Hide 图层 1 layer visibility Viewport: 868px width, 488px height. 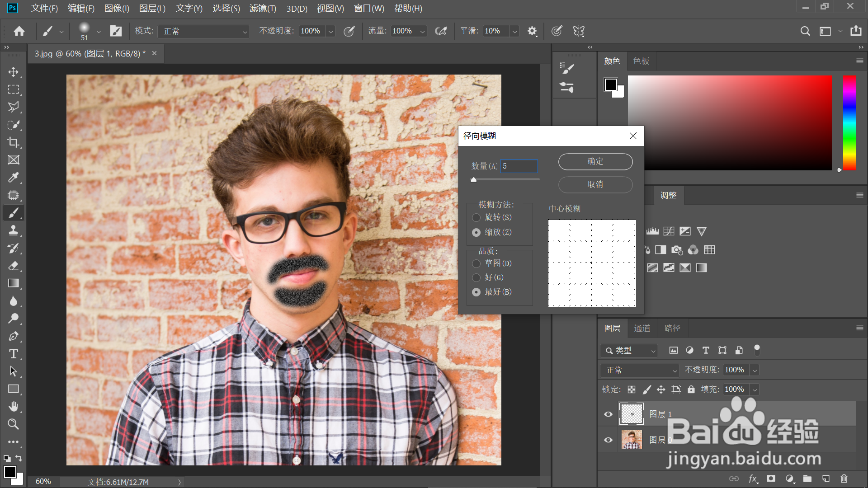(608, 414)
